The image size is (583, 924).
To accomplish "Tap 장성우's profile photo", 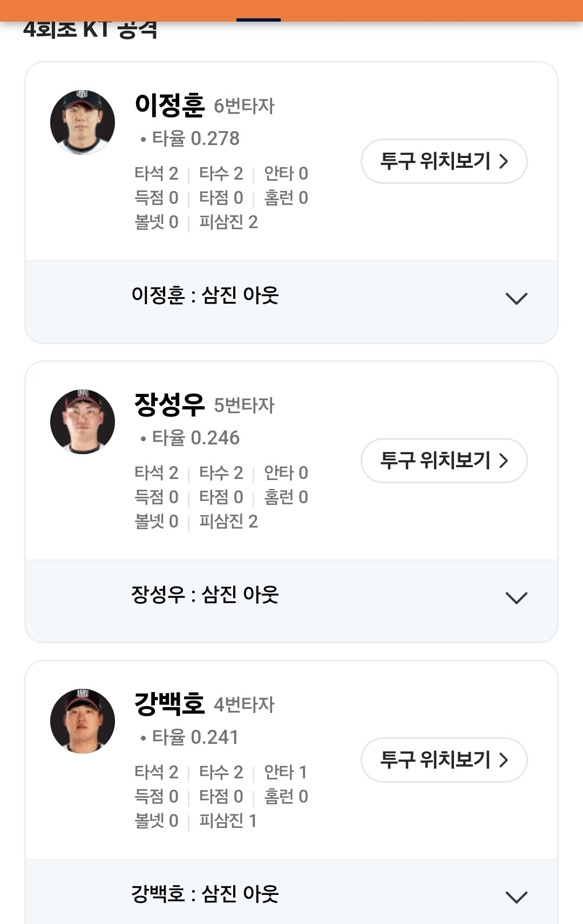I will tap(83, 422).
